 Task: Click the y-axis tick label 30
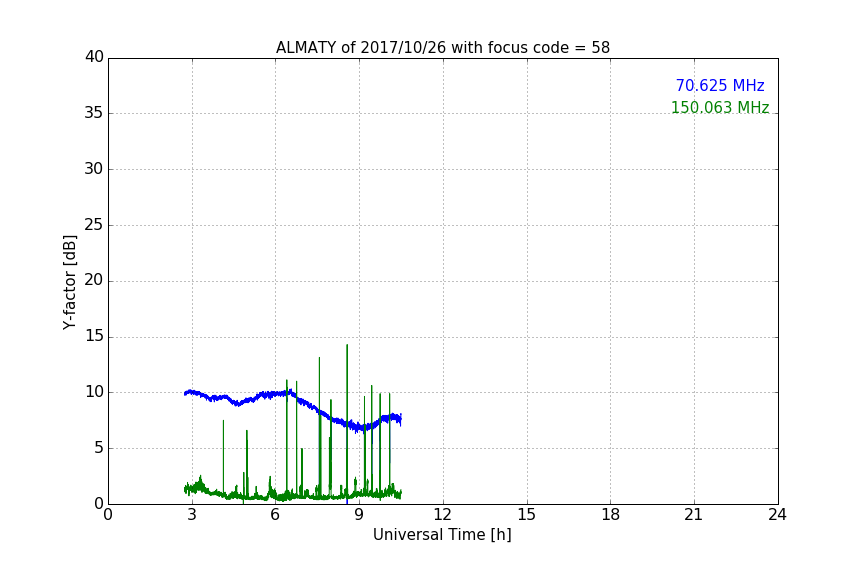point(94,169)
